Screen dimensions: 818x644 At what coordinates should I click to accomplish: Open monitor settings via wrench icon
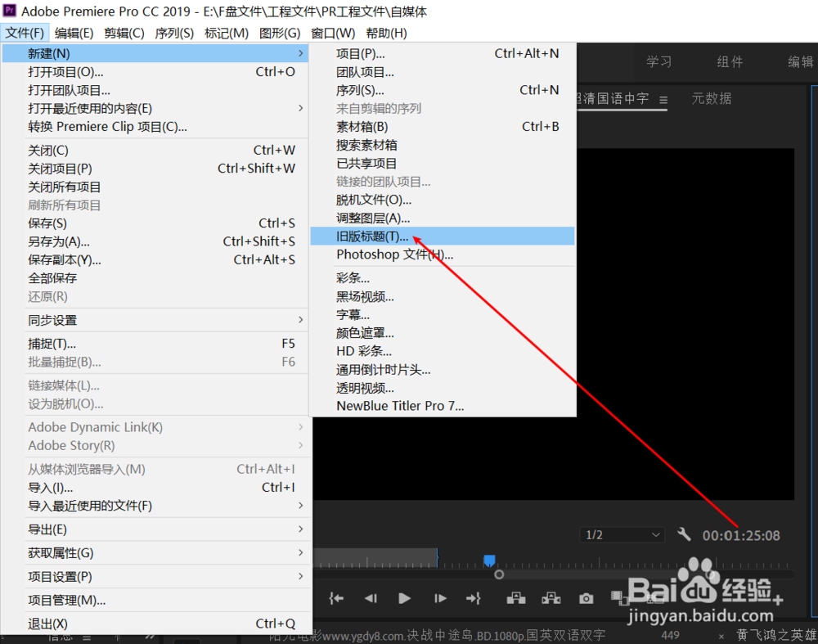(x=684, y=534)
